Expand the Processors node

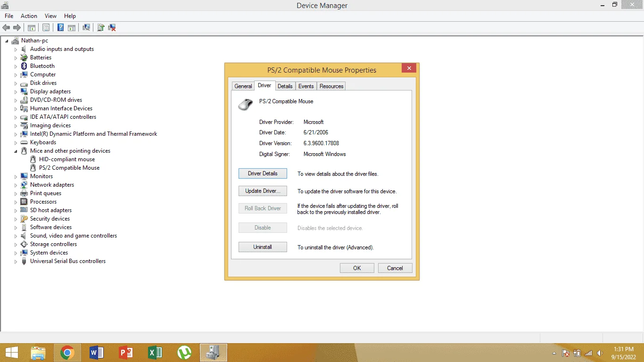tap(16, 202)
